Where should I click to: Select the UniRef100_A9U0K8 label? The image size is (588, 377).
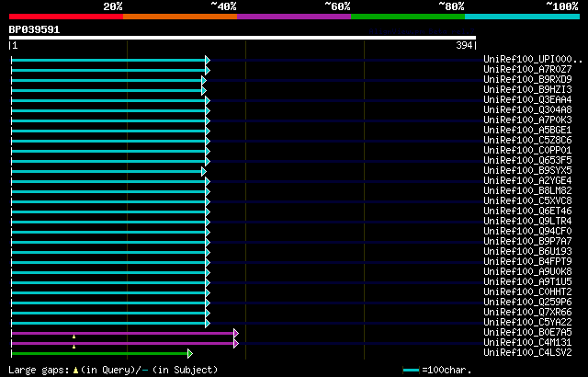527,272
